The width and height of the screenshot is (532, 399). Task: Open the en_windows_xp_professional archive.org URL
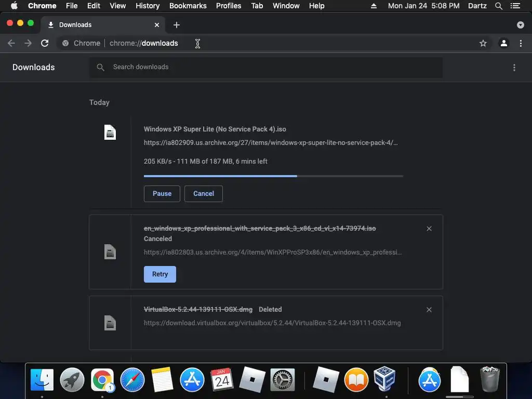pyautogui.click(x=272, y=252)
